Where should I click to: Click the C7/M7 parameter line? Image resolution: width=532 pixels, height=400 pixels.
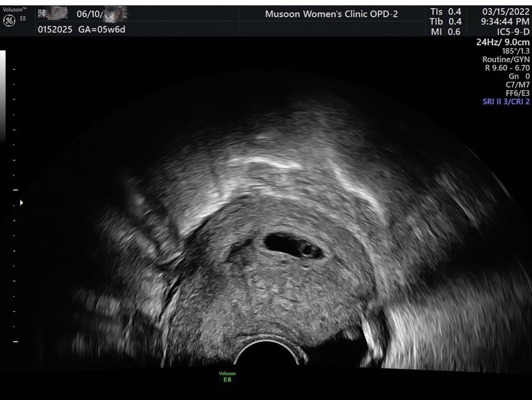(x=517, y=85)
